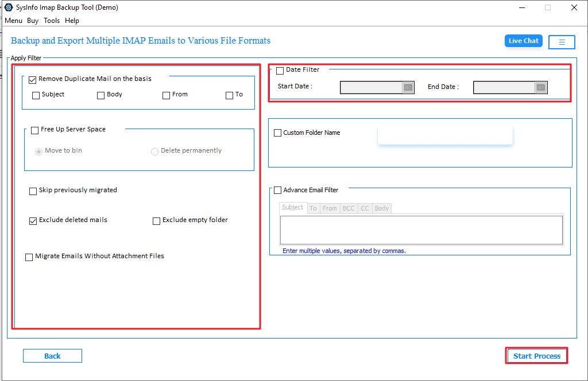Screen dimensions: 588x381
Task: Enable the Date Filter checkbox
Action: (280, 71)
